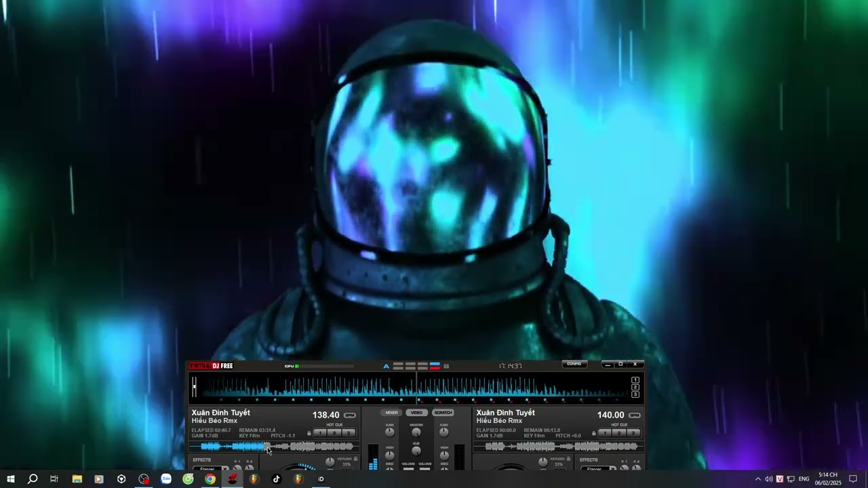Show hidden system tray icons

(x=758, y=479)
